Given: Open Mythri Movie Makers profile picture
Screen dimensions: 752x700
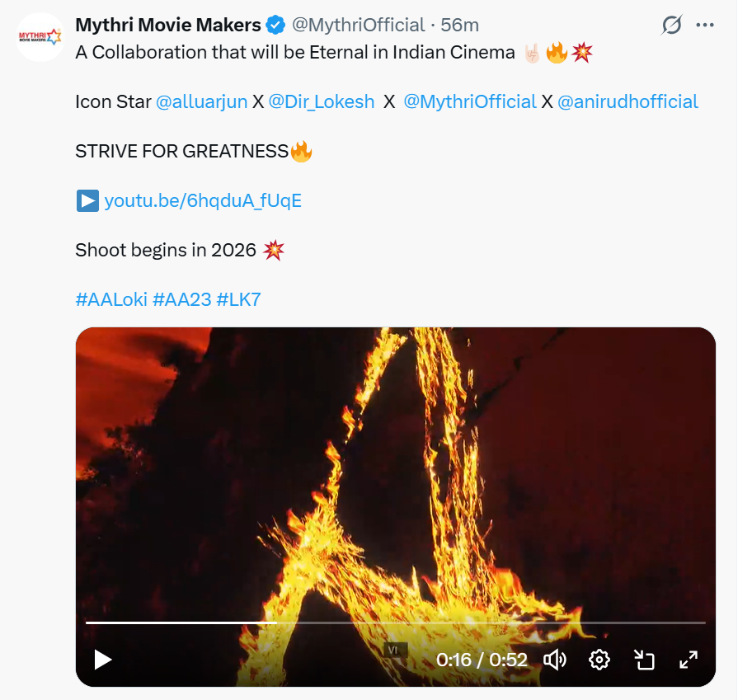Looking at the screenshot, I should [40, 37].
